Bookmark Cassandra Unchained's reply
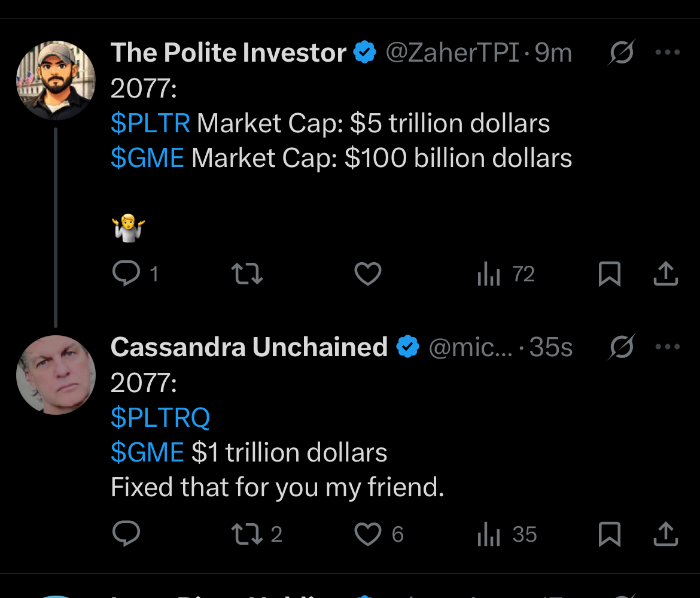The height and width of the screenshot is (598, 700). pos(610,534)
